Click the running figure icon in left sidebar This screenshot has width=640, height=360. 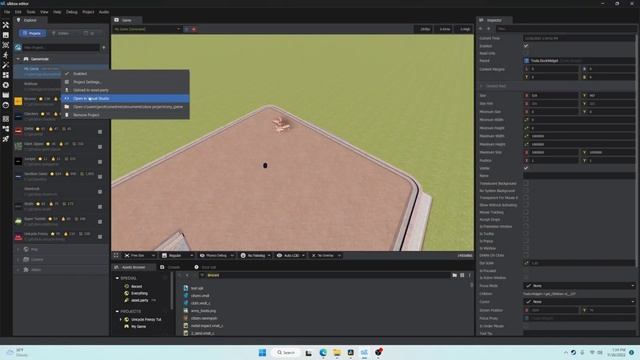pyautogui.click(x=6, y=55)
